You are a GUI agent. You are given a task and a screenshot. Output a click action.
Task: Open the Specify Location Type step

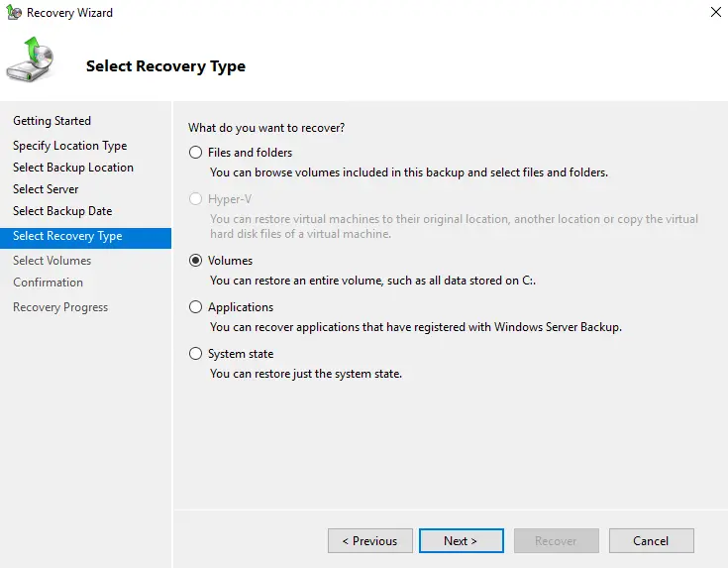69,146
